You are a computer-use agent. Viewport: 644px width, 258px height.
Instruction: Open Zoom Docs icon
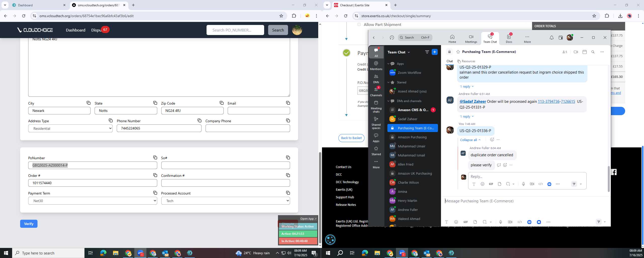point(509,39)
